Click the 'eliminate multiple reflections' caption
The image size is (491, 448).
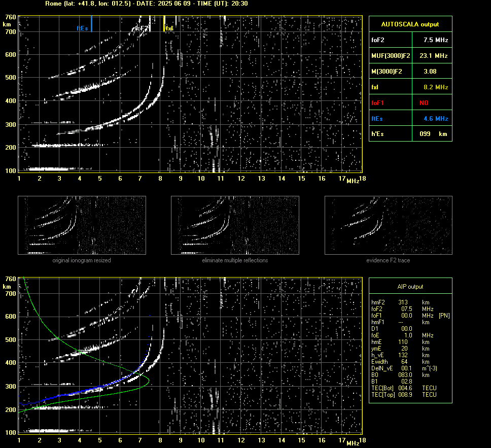[x=235, y=260]
